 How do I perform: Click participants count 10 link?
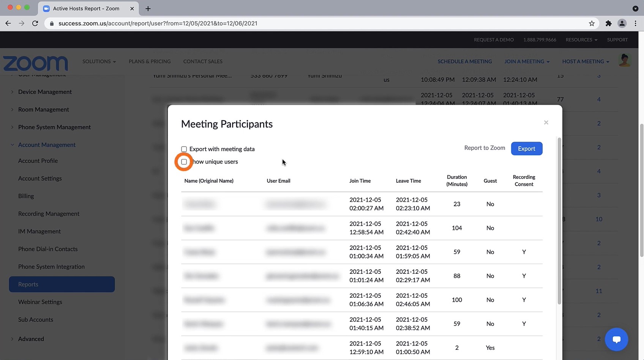pos(599,219)
